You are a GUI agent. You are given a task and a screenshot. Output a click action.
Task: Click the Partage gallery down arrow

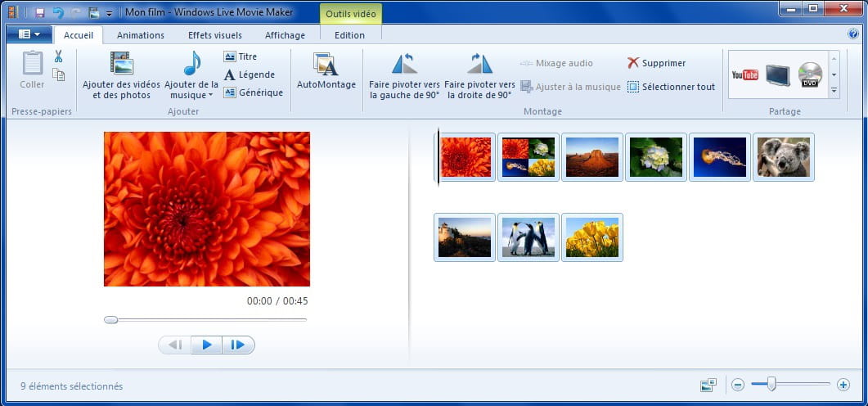click(x=834, y=74)
